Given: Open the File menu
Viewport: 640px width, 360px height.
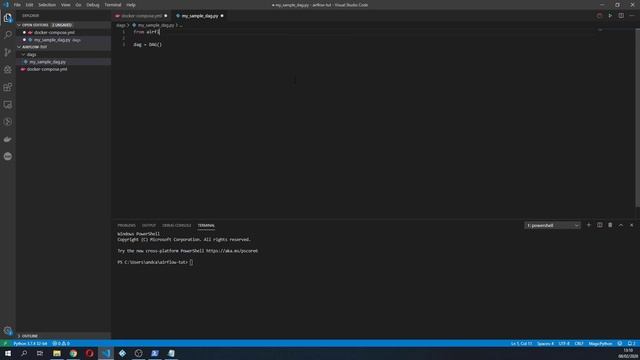Looking at the screenshot, I should [x=17, y=5].
